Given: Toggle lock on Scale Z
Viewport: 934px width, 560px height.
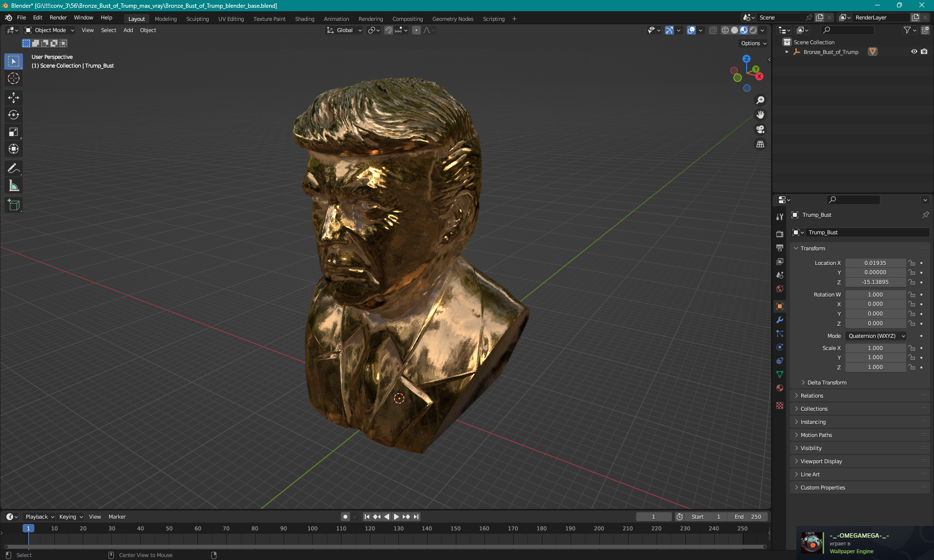Looking at the screenshot, I should coord(912,367).
